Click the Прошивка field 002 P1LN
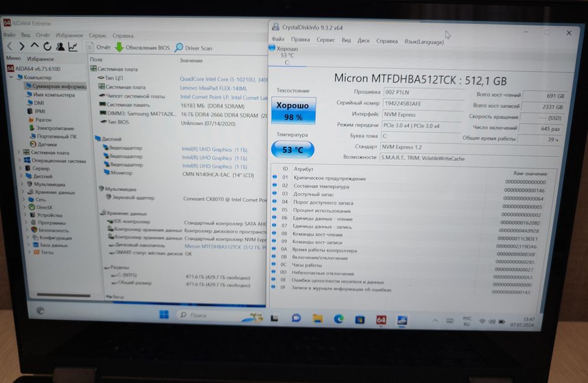Viewport: 588px width, 383px height. [x=423, y=92]
